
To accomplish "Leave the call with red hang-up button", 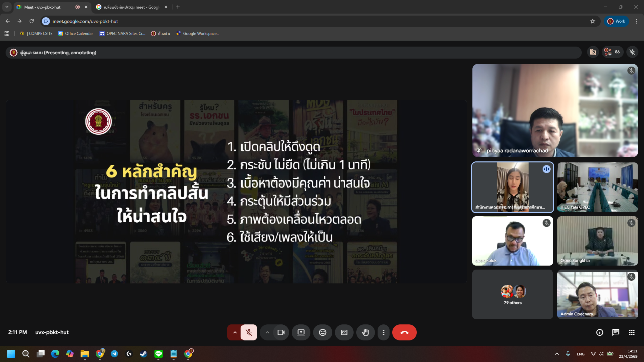I will click(404, 332).
